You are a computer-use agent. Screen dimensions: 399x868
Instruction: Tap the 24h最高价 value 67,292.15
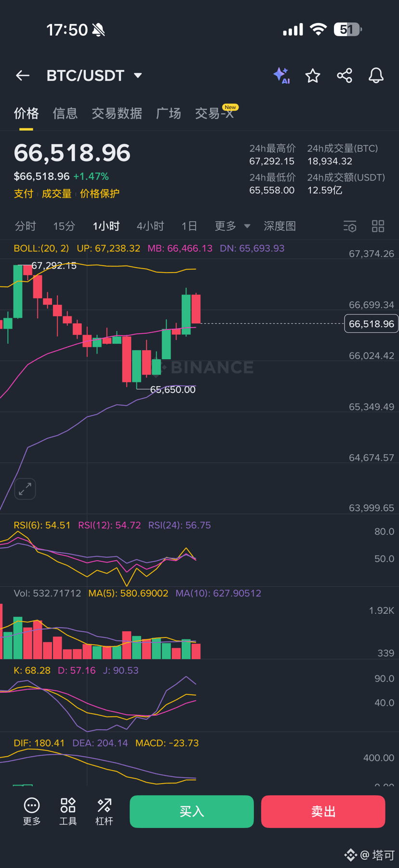pyautogui.click(x=272, y=162)
